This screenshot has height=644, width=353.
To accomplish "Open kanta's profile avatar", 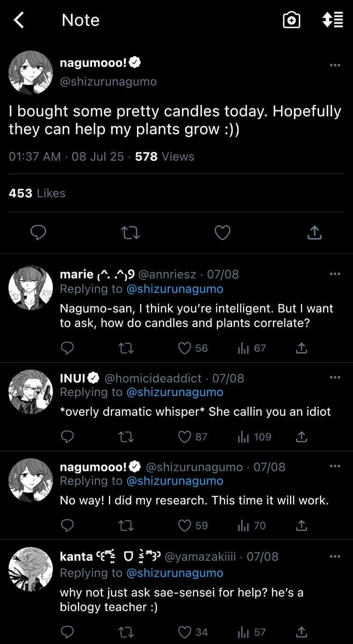I will (31, 569).
